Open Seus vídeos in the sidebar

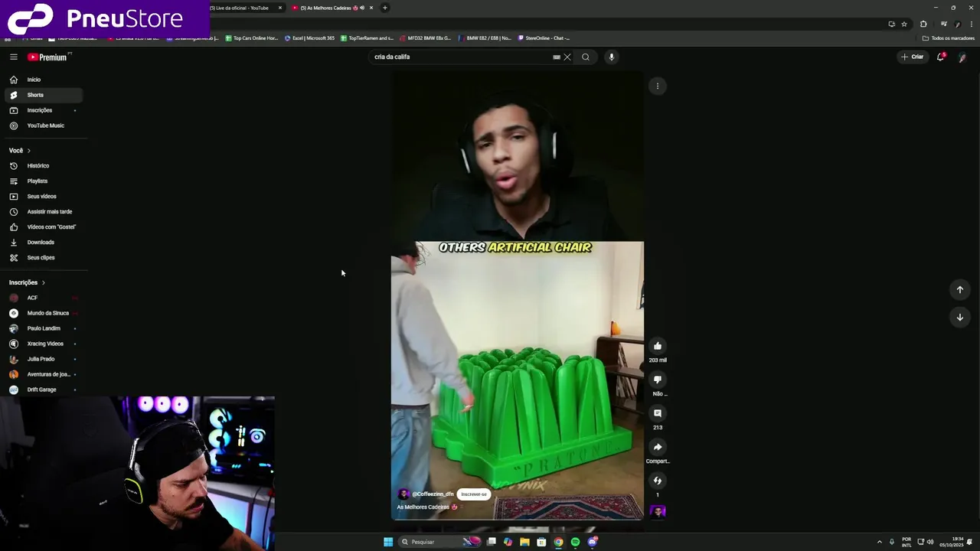[43, 197]
